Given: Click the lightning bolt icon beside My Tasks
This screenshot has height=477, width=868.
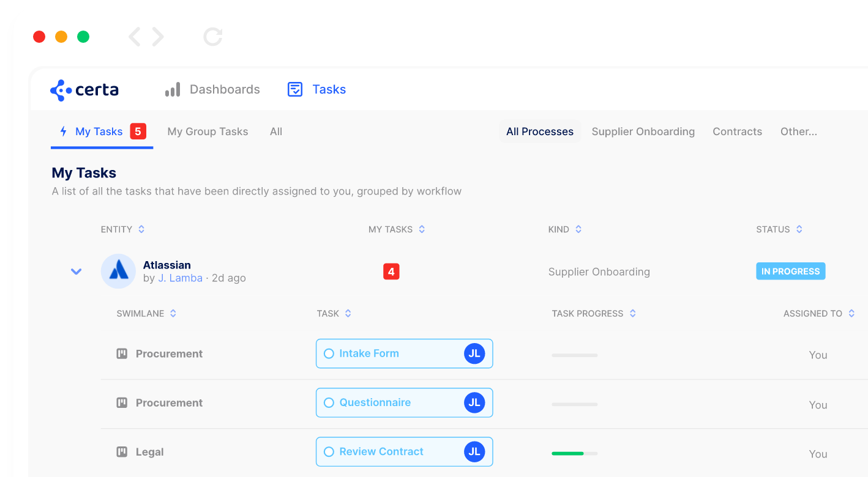Looking at the screenshot, I should tap(63, 131).
